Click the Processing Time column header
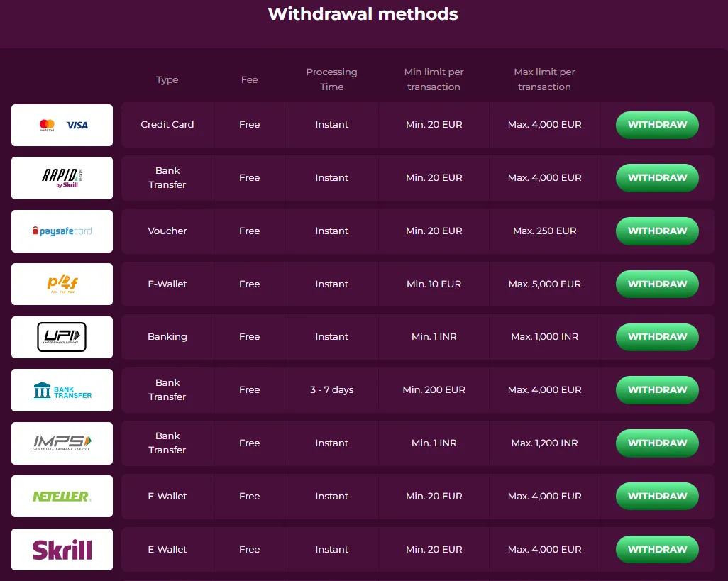The image size is (728, 581). [331, 79]
